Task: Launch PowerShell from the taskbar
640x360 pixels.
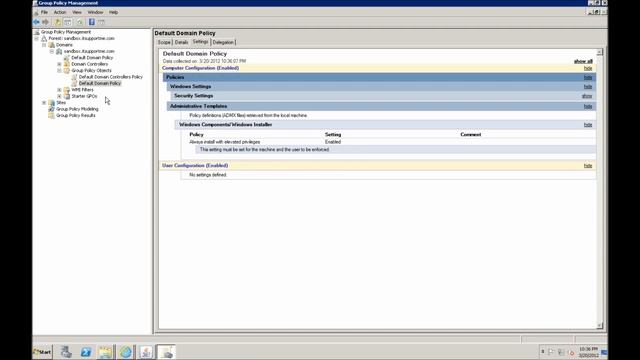Action: pos(86,352)
